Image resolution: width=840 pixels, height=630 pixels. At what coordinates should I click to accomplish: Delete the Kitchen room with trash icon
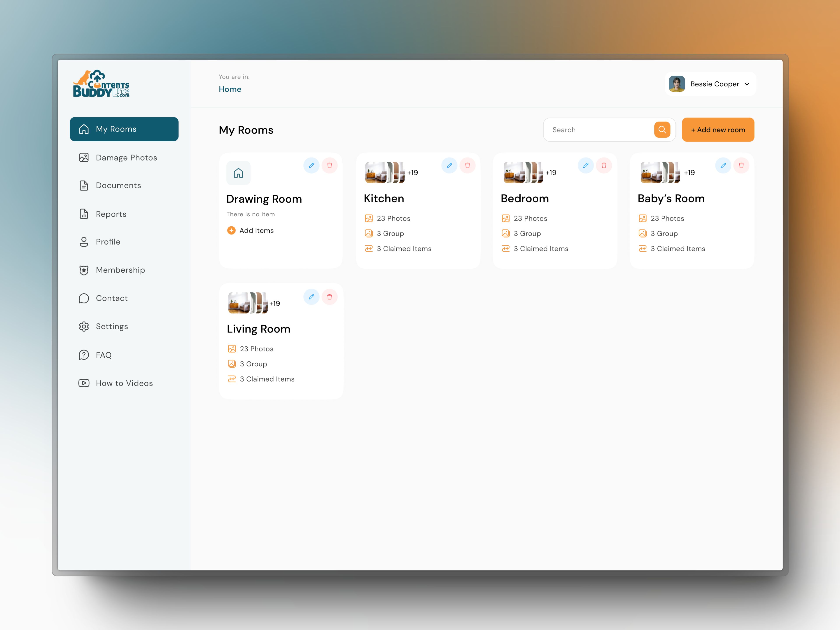coord(467,166)
